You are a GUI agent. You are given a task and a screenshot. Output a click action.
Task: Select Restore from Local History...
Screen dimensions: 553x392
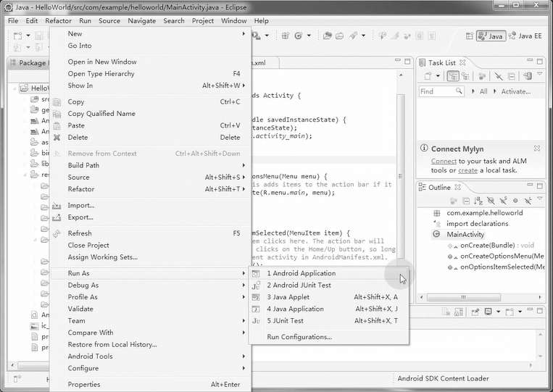[x=150, y=344]
